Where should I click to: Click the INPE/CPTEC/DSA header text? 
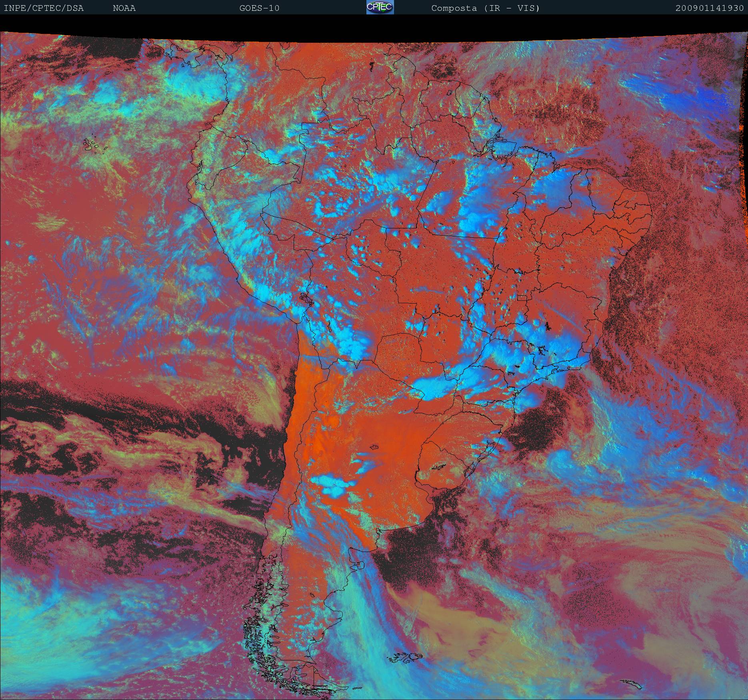coord(44,8)
